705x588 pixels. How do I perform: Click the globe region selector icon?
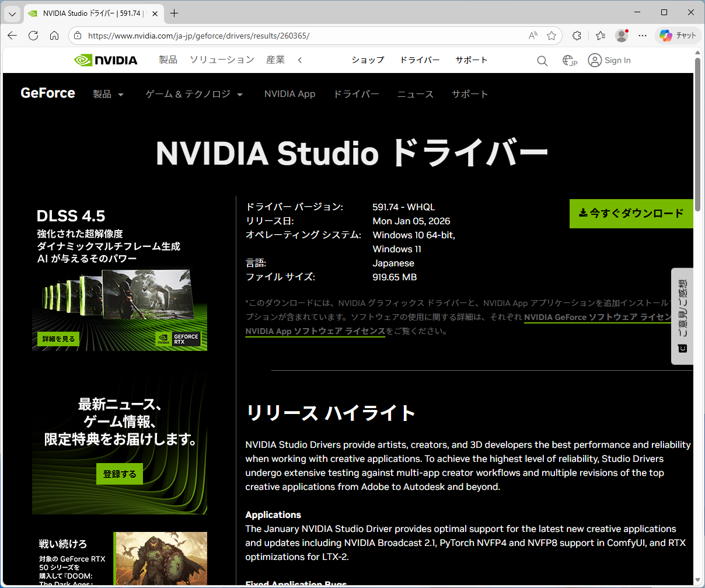569,61
